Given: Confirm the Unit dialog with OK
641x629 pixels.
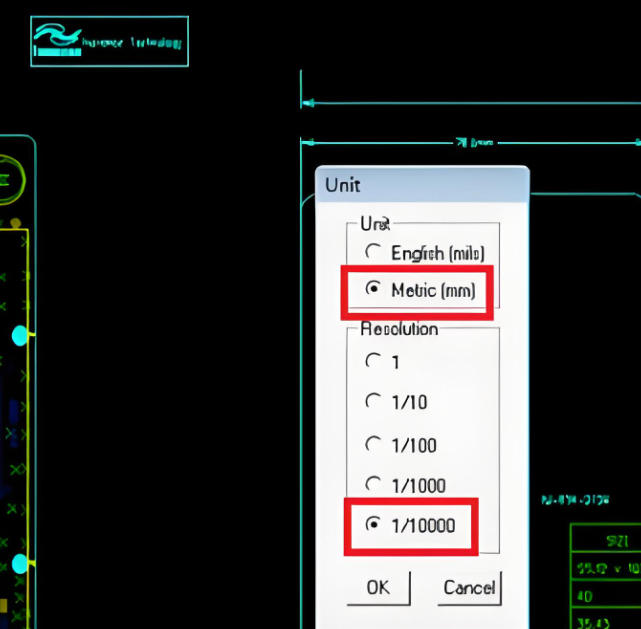Looking at the screenshot, I should coord(378,588).
